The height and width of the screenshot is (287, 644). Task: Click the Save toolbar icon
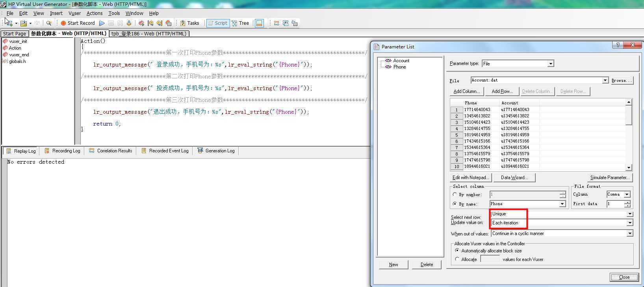tap(37, 23)
